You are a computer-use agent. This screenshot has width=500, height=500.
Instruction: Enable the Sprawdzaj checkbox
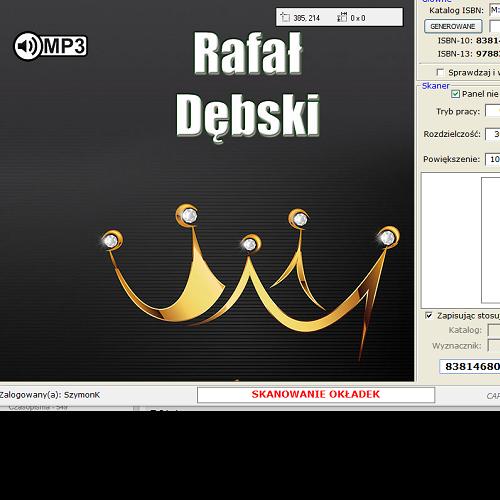click(440, 72)
